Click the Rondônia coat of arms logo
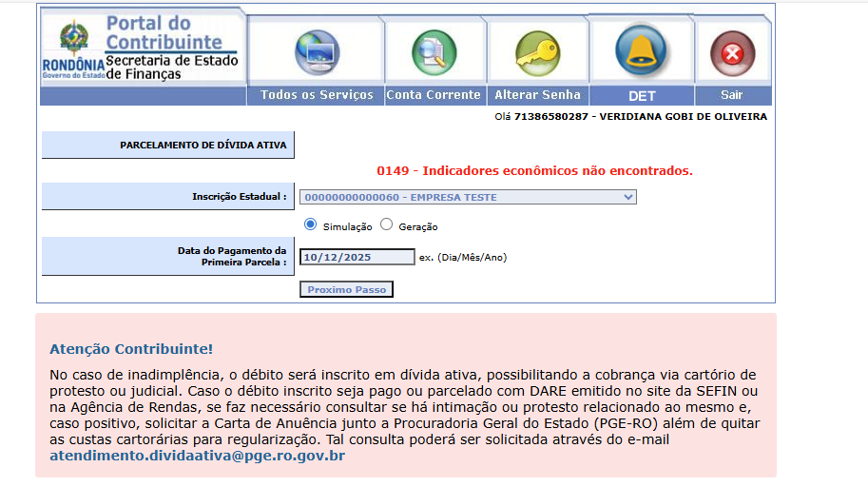Image resolution: width=868 pixels, height=487 pixels. pyautogui.click(x=72, y=39)
